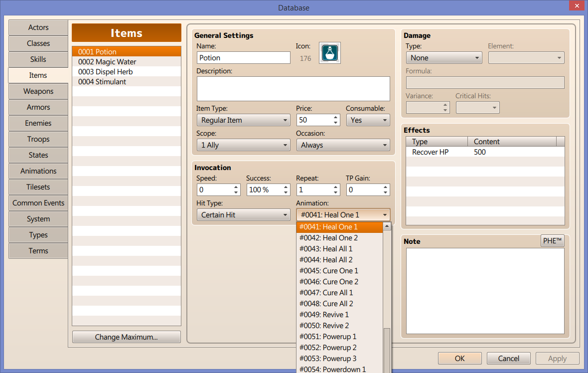Pick #0045: Cure One 1 from list
The width and height of the screenshot is (588, 373).
[x=340, y=271]
